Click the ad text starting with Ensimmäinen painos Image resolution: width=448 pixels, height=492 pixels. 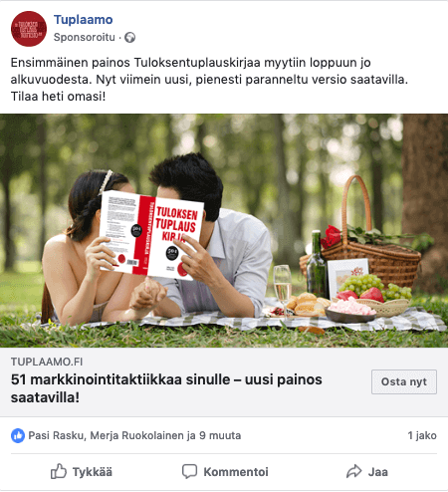209,80
